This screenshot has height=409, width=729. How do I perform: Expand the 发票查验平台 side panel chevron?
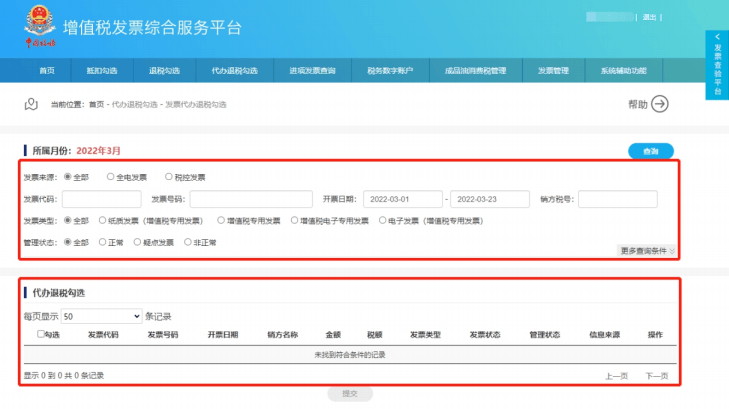coord(716,37)
